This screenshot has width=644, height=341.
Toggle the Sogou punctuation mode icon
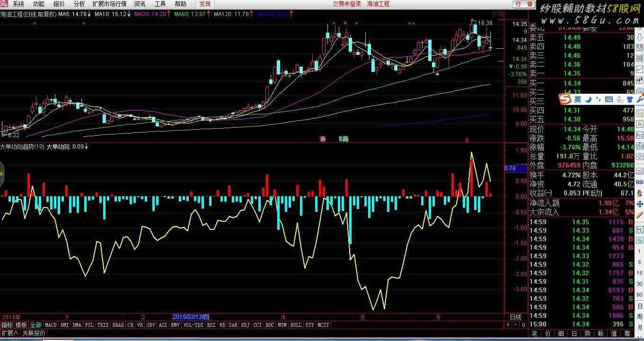click(x=599, y=99)
